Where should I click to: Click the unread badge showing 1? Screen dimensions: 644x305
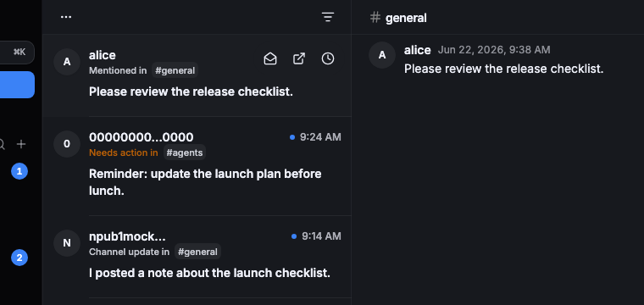tap(19, 171)
